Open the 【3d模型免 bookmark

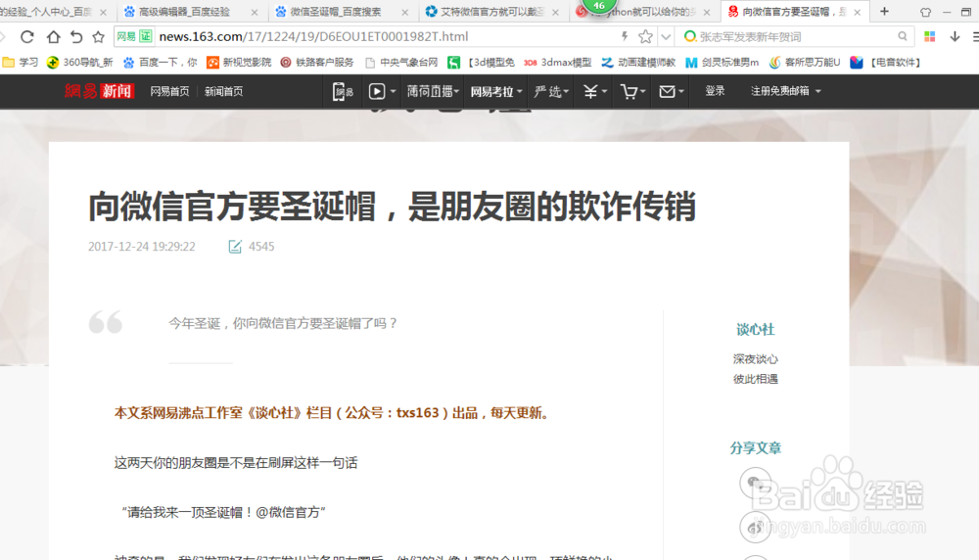coord(482,63)
